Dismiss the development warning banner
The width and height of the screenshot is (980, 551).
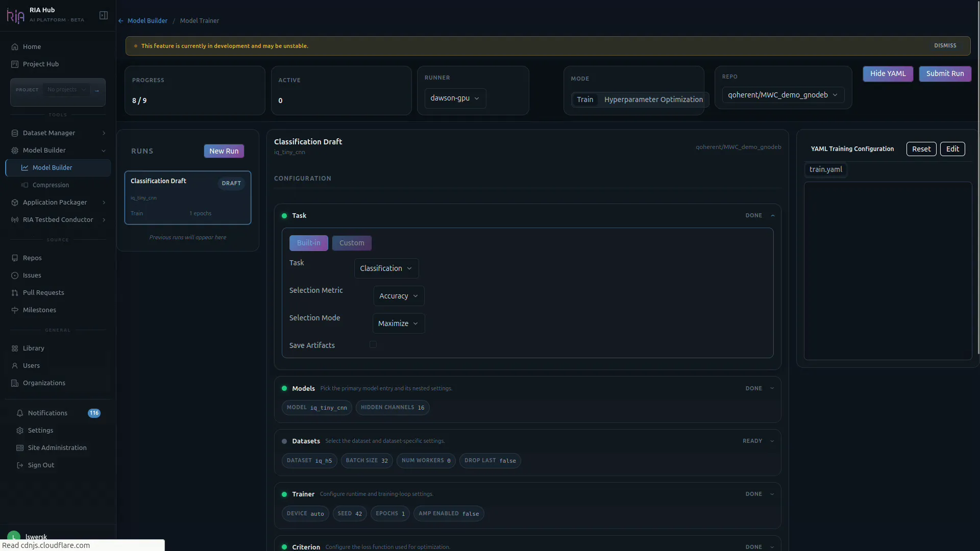(945, 46)
